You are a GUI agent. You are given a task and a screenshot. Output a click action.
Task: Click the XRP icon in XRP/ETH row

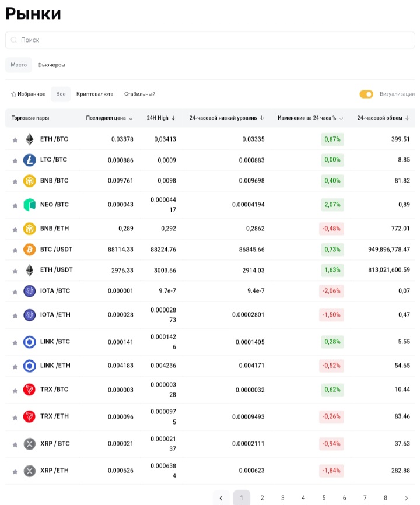point(29,471)
